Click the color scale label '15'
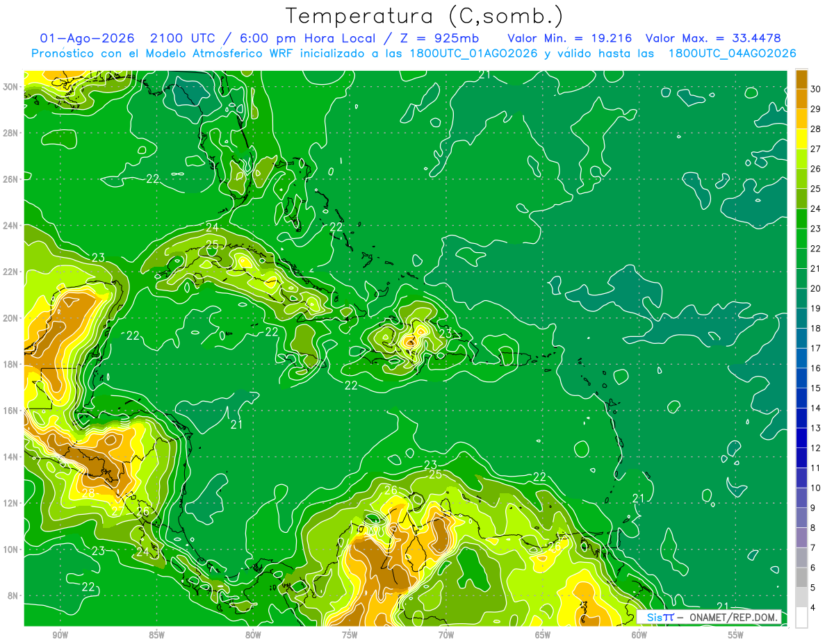The height and width of the screenshot is (644, 834). click(x=816, y=388)
